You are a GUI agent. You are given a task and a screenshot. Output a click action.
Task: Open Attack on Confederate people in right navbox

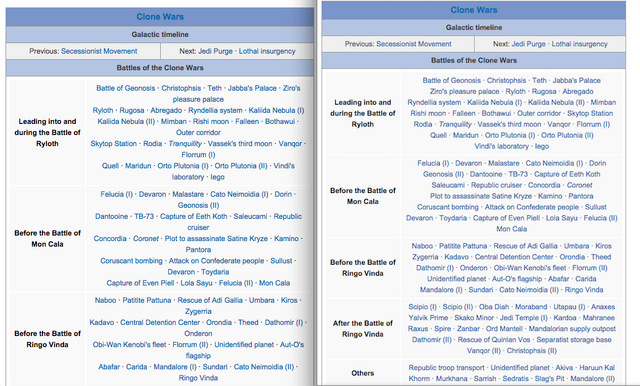coord(531,207)
